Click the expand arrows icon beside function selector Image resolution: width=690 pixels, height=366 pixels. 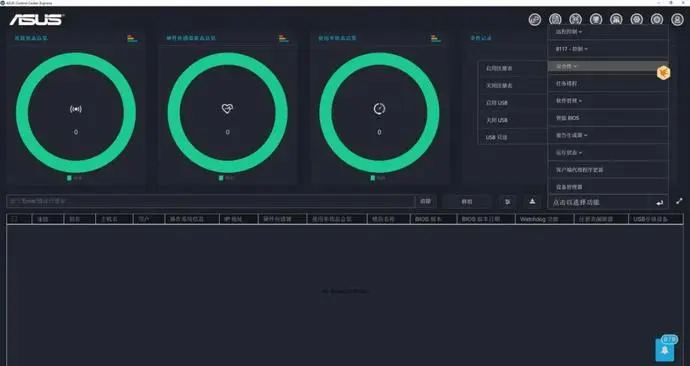[679, 201]
